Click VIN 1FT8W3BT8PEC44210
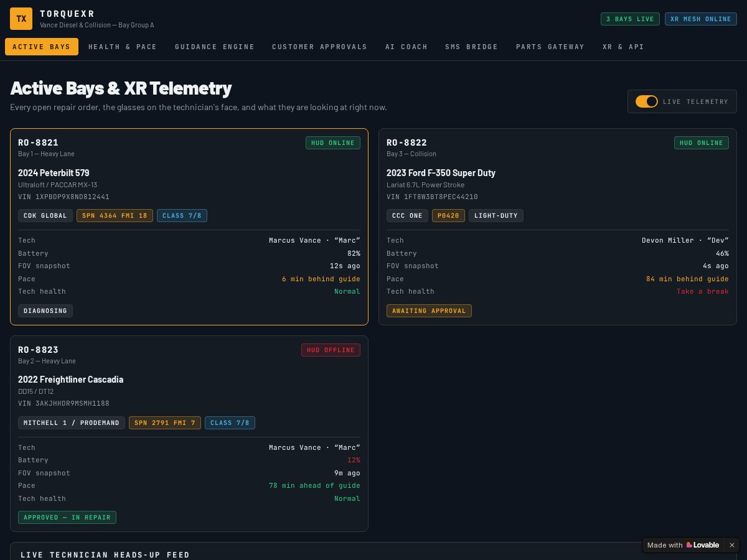 coord(432,197)
